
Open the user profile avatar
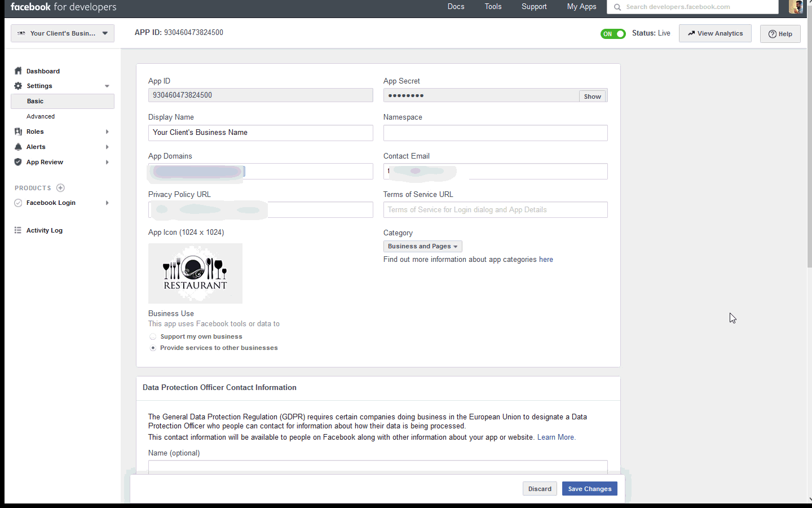coord(796,7)
